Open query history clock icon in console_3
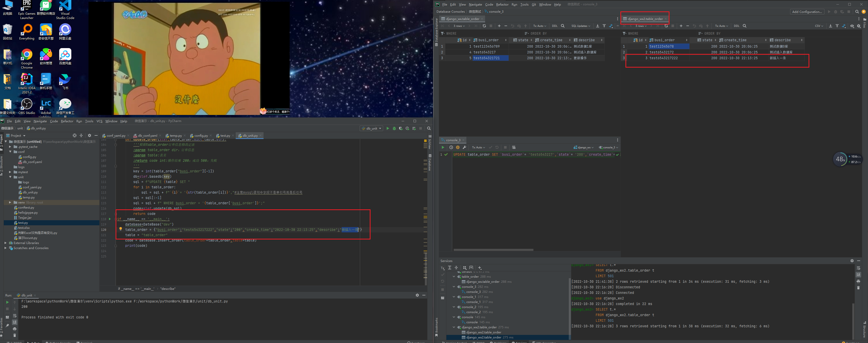The image size is (868, 343). (451, 147)
